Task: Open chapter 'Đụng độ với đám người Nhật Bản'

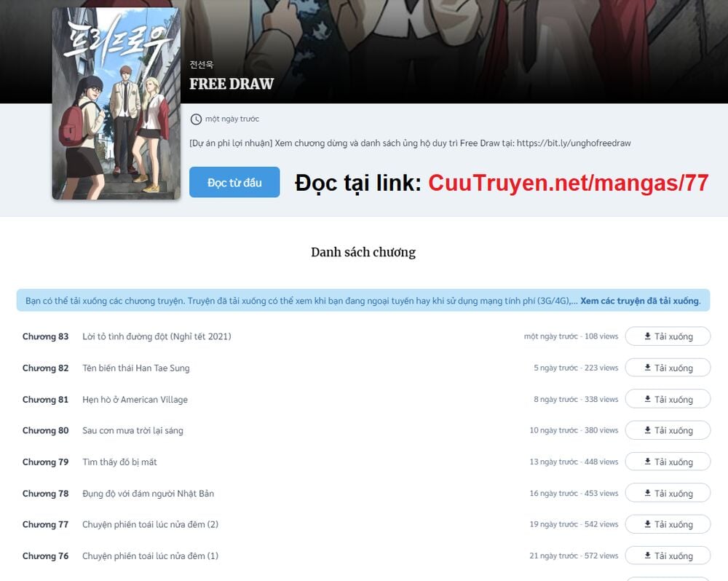Action: click(x=148, y=493)
